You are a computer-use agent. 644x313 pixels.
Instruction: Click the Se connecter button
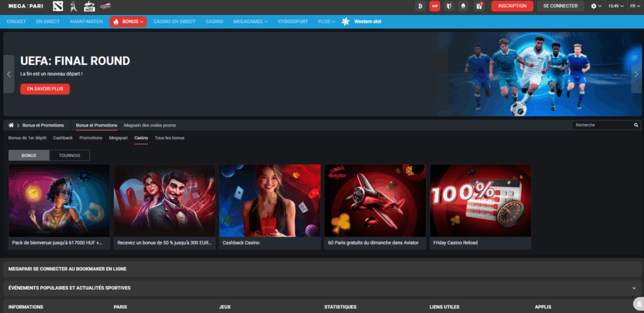tap(560, 6)
